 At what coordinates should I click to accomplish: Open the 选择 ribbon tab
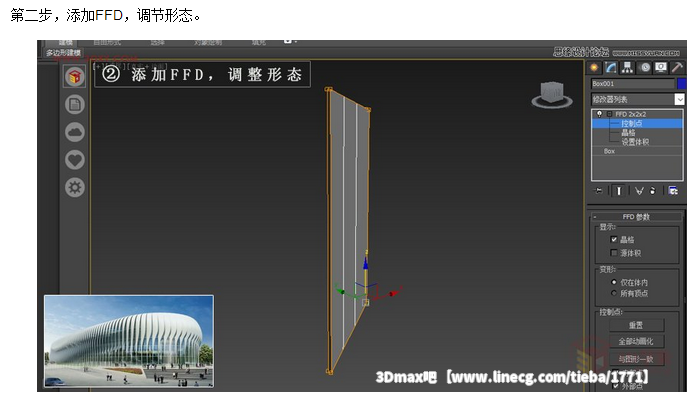tap(157, 43)
